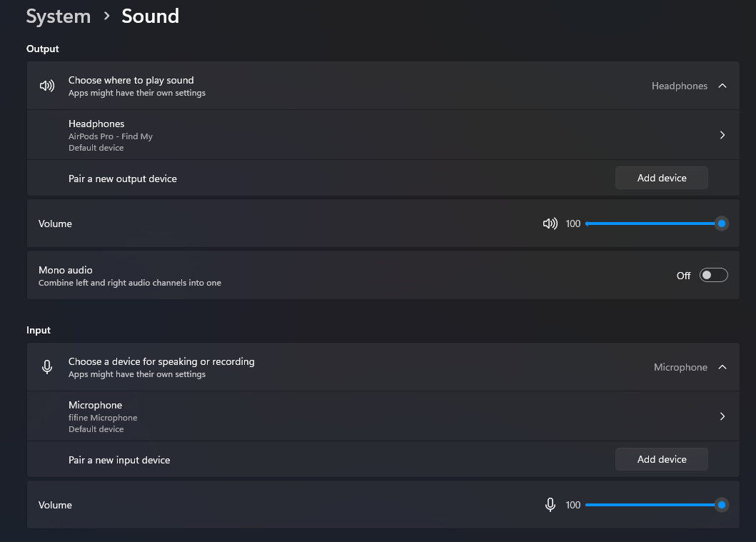Collapse the output device list chevron
The image size is (756, 542).
click(722, 86)
